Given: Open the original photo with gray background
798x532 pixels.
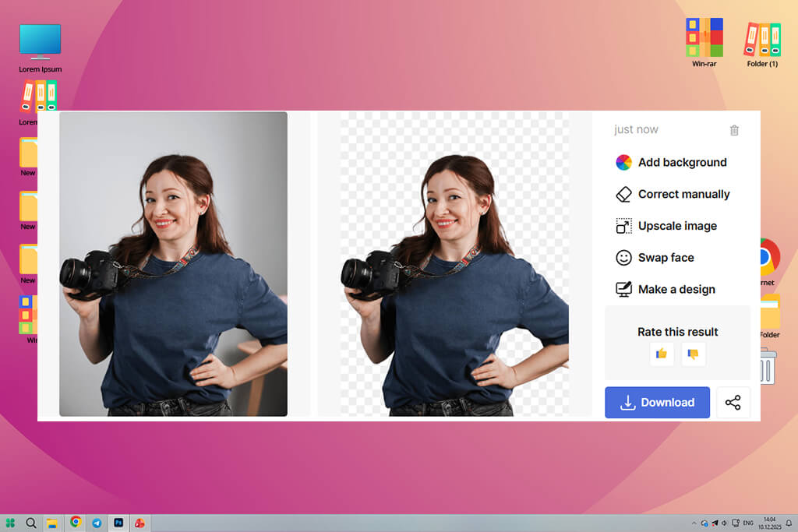Looking at the screenshot, I should click(x=173, y=263).
